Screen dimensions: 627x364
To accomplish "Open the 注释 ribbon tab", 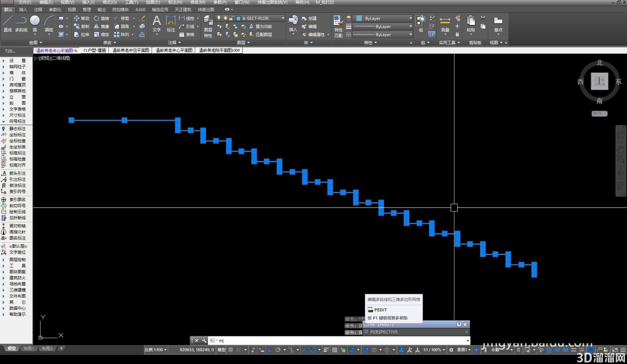I will tap(38, 9).
